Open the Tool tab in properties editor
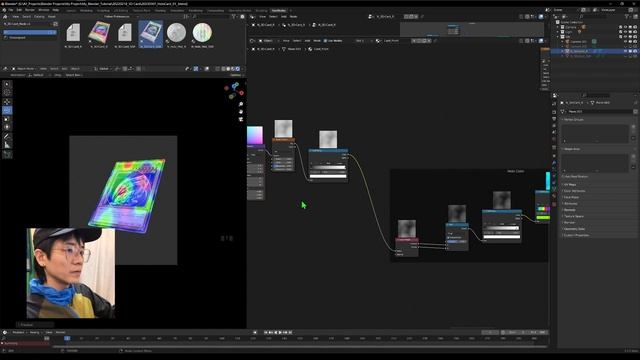The width and height of the screenshot is (640, 360). (554, 104)
